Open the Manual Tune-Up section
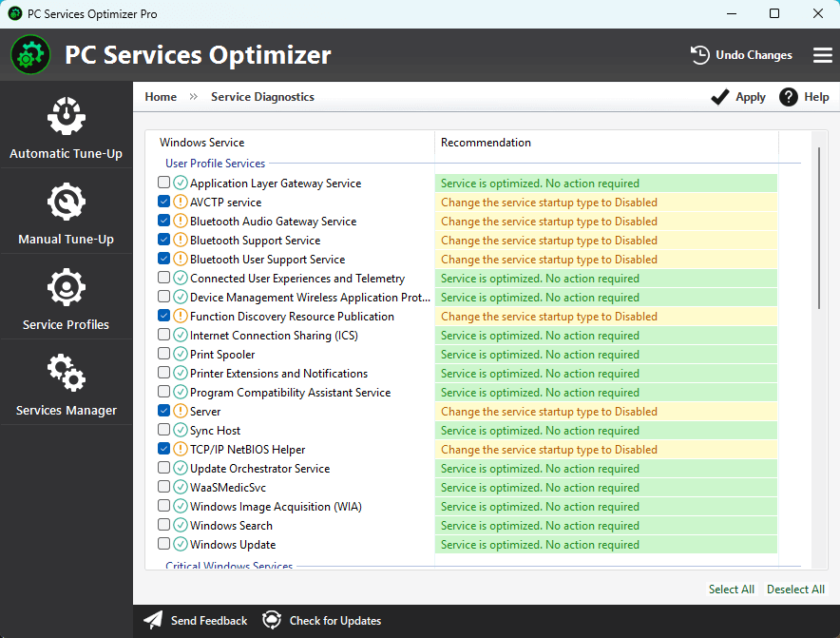Image resolution: width=840 pixels, height=638 pixels. 66,214
